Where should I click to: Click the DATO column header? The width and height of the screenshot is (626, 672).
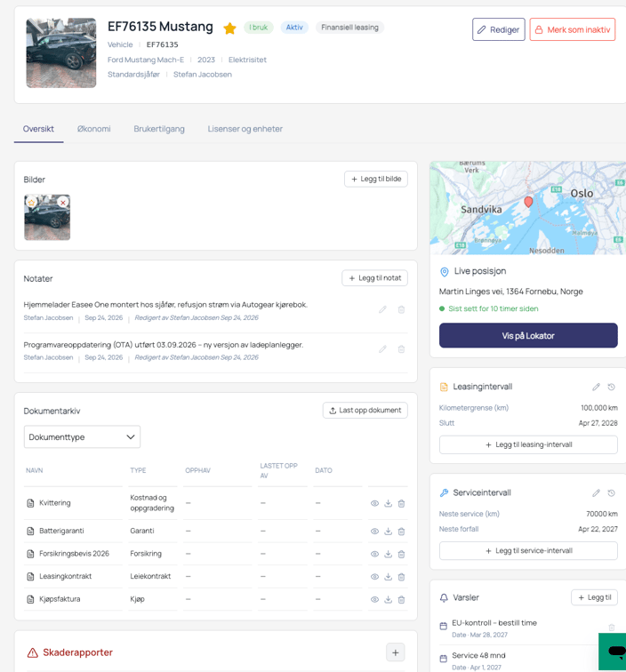tap(324, 470)
